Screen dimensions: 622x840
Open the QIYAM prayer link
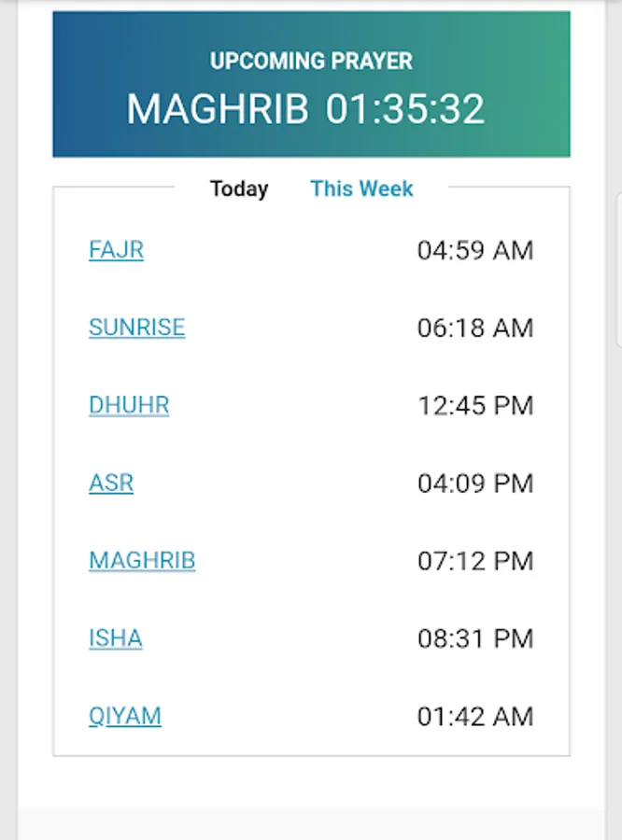(x=125, y=716)
